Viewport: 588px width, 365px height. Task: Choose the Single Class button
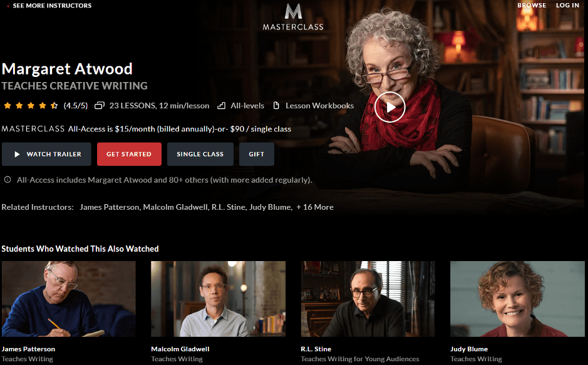point(200,154)
